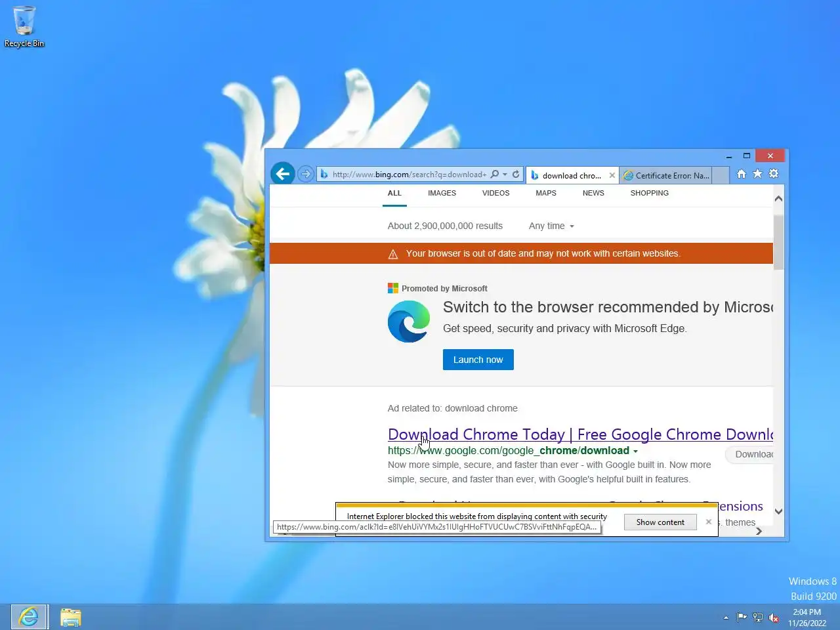
Task: Click the warning triangle icon in orange banner
Action: point(393,254)
